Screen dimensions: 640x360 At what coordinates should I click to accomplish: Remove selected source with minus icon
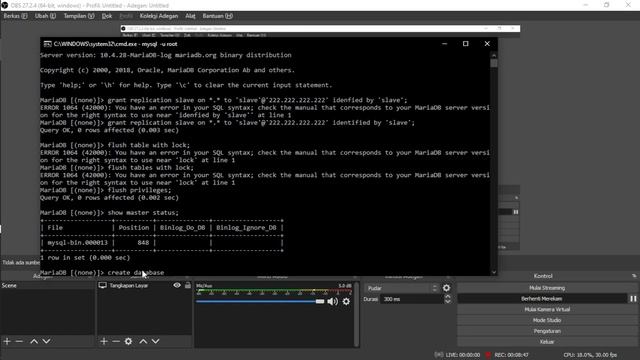point(116,341)
